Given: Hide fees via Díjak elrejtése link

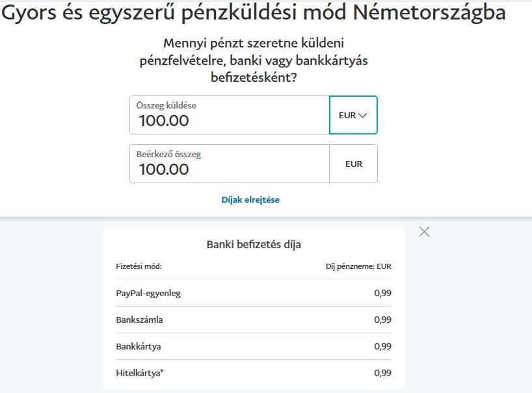Looking at the screenshot, I should coord(250,200).
